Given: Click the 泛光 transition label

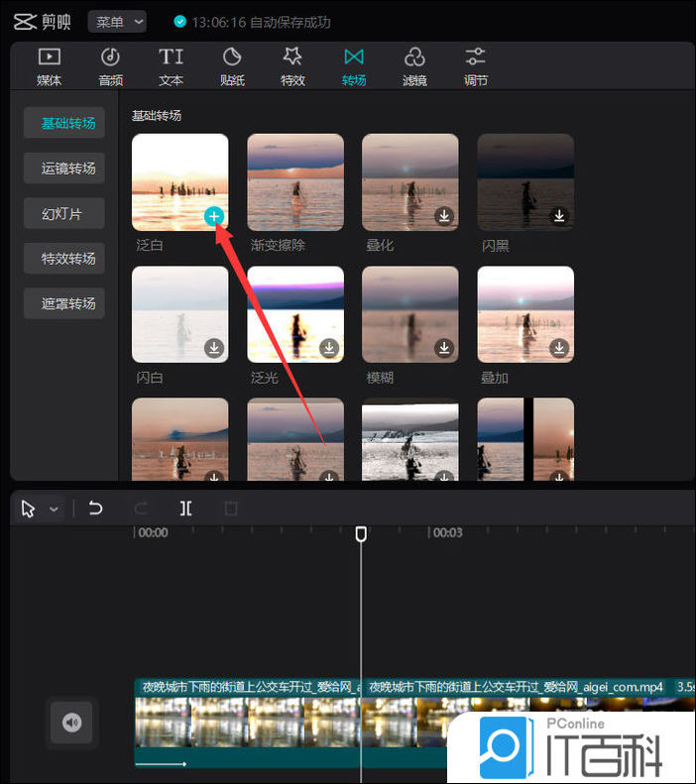Looking at the screenshot, I should (265, 378).
